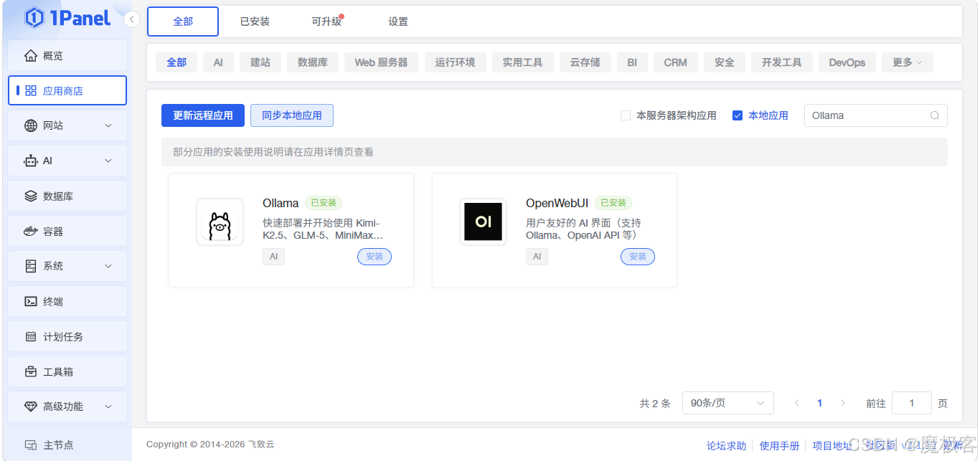
Task: Expand the 高级功能 sidebar menu chevron
Action: [108, 407]
